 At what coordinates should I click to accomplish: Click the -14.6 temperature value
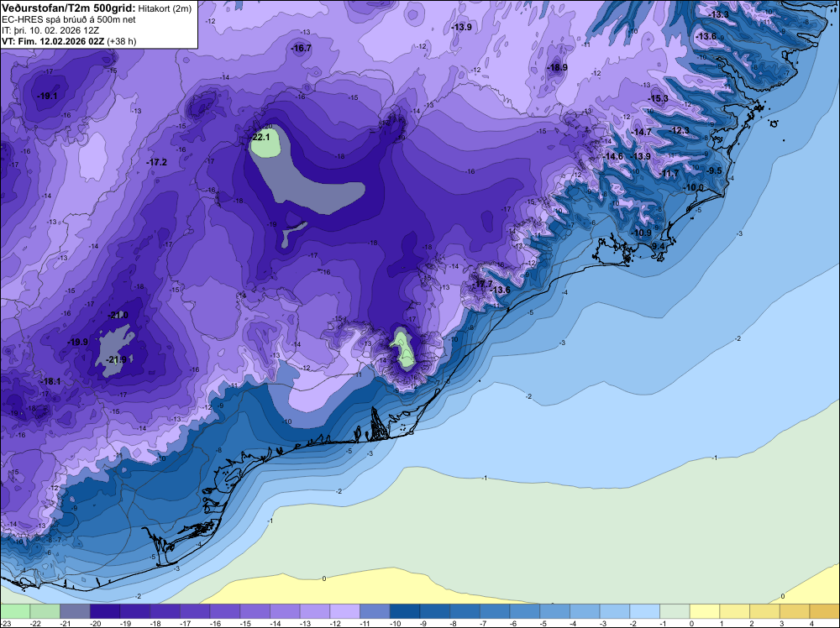[613, 156]
